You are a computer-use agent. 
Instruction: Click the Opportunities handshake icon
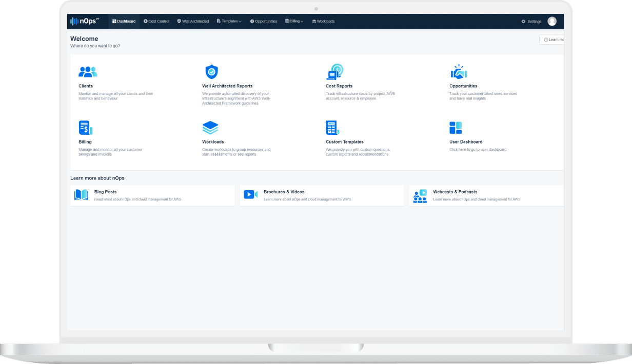[458, 71]
